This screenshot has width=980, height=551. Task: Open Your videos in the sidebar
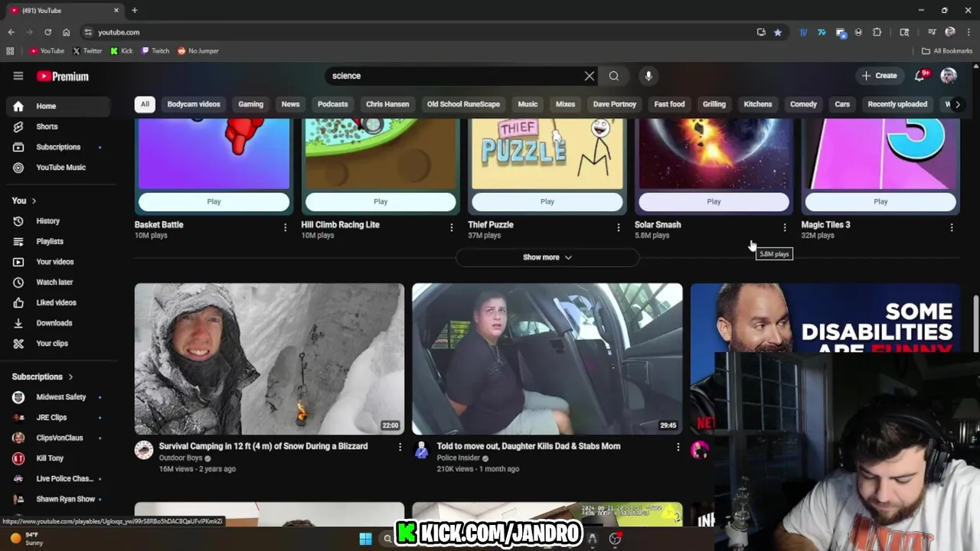[x=58, y=262]
